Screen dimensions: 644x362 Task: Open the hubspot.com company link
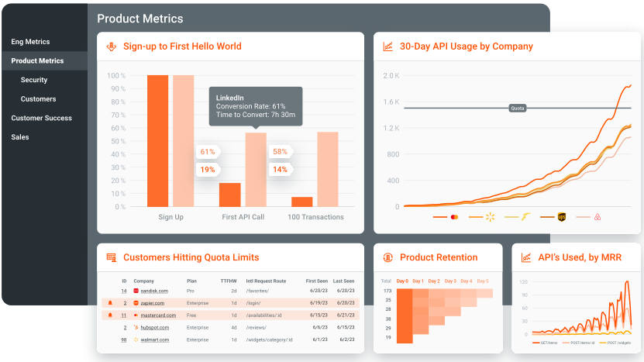(155, 328)
